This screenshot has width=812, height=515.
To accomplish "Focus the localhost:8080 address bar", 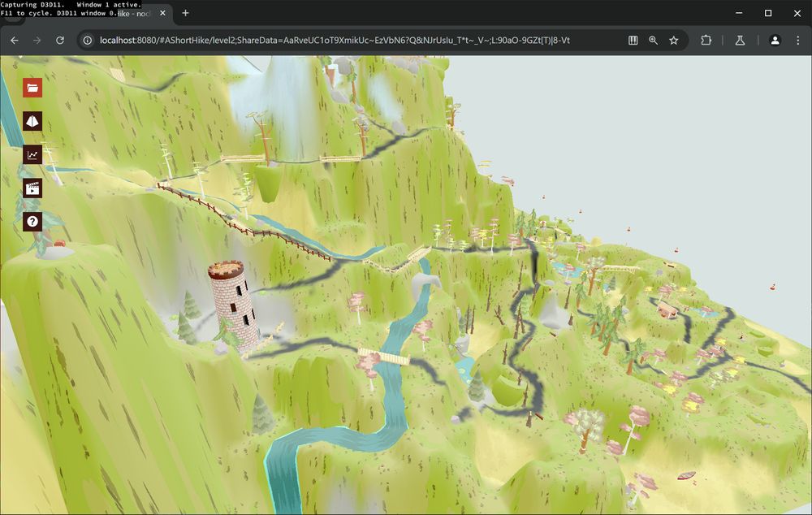I will coord(335,40).
